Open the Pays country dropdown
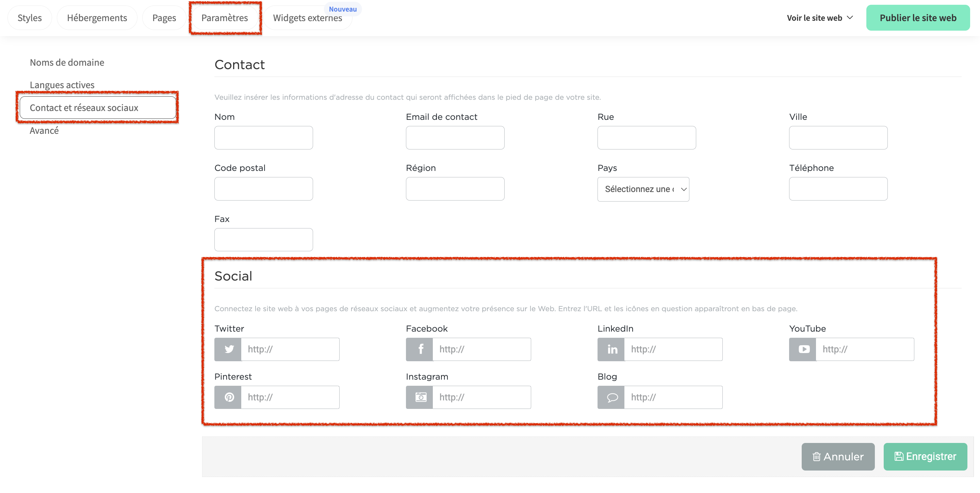The height and width of the screenshot is (493, 980). point(643,189)
